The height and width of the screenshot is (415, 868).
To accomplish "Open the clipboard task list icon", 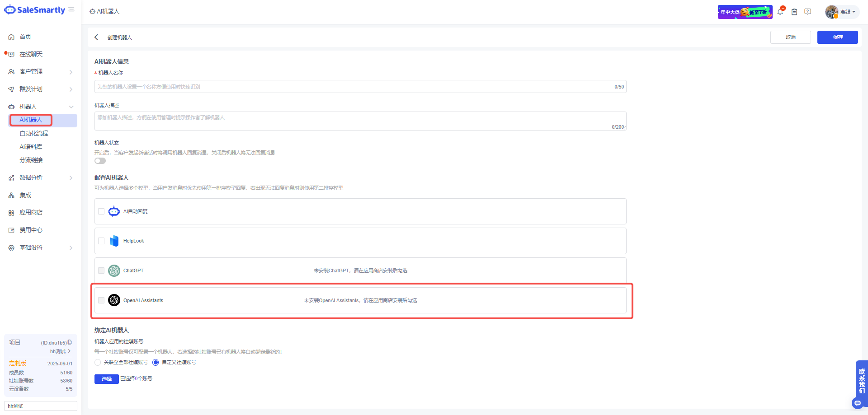I will [794, 12].
